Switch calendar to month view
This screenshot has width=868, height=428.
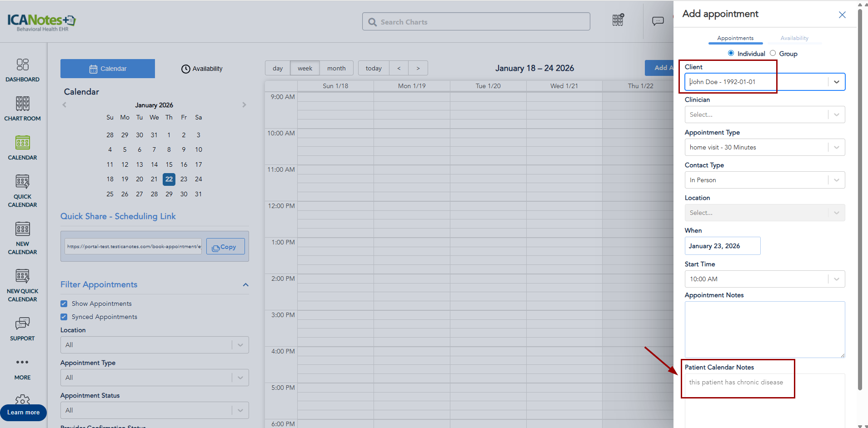point(336,68)
